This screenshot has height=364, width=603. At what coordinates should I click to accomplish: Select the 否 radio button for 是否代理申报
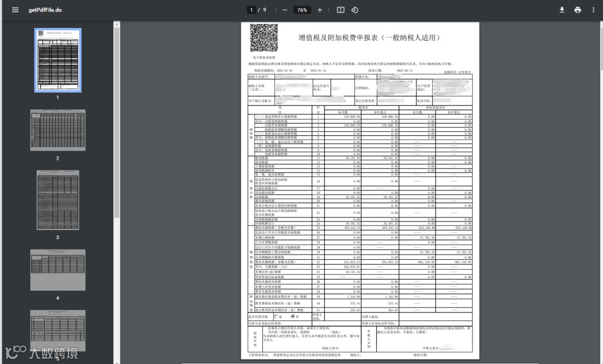[x=293, y=317]
